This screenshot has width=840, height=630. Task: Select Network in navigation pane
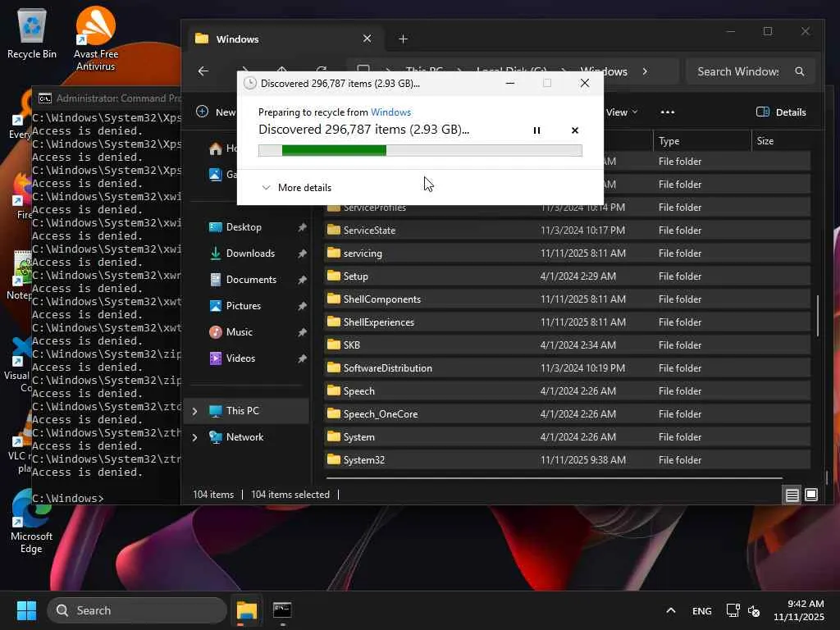[x=244, y=437]
